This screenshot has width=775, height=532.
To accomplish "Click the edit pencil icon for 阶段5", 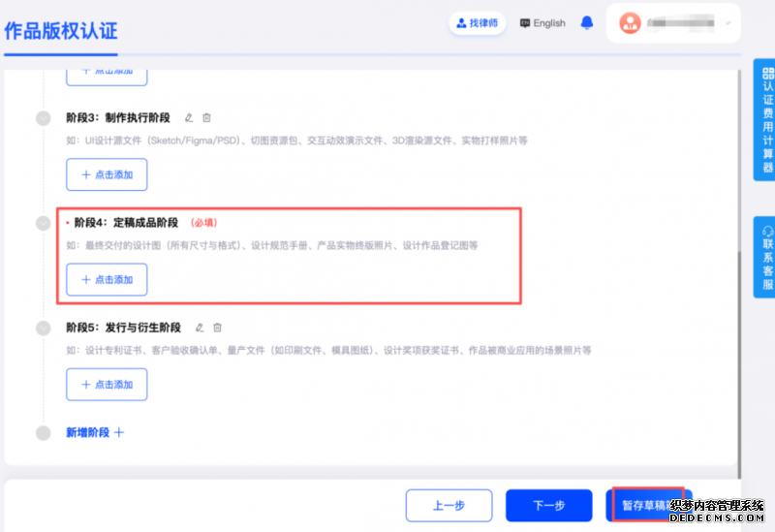I will 201,329.
